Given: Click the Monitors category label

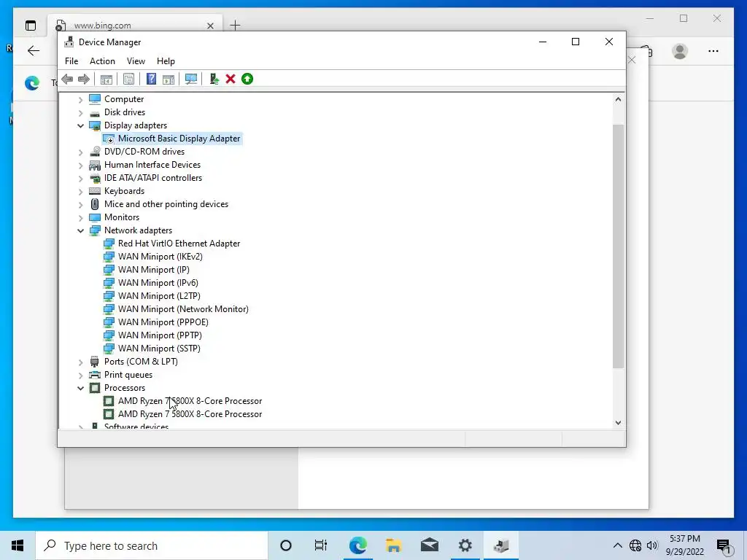Looking at the screenshot, I should tap(122, 217).
